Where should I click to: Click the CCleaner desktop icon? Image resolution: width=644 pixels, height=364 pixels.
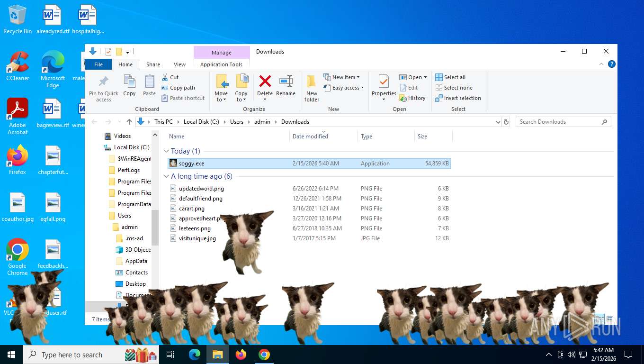click(x=18, y=66)
